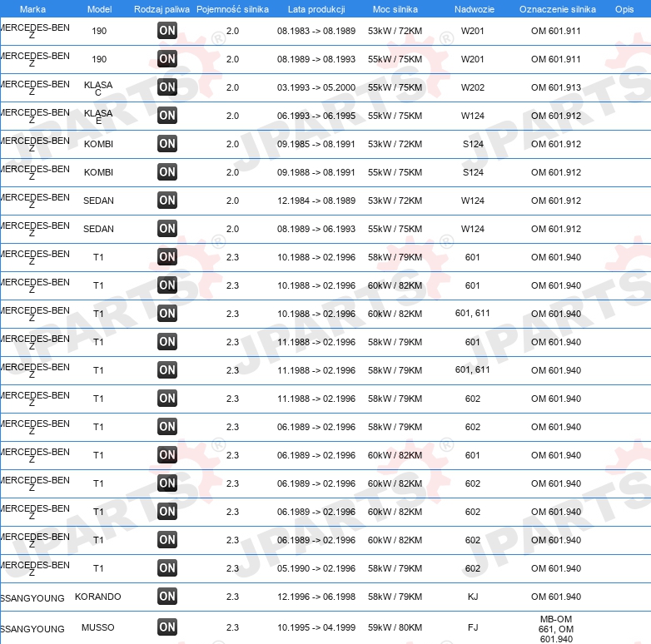Click production years 08.1989 -> 08.1993
Viewport: 651px width, 644px height.
coord(316,59)
